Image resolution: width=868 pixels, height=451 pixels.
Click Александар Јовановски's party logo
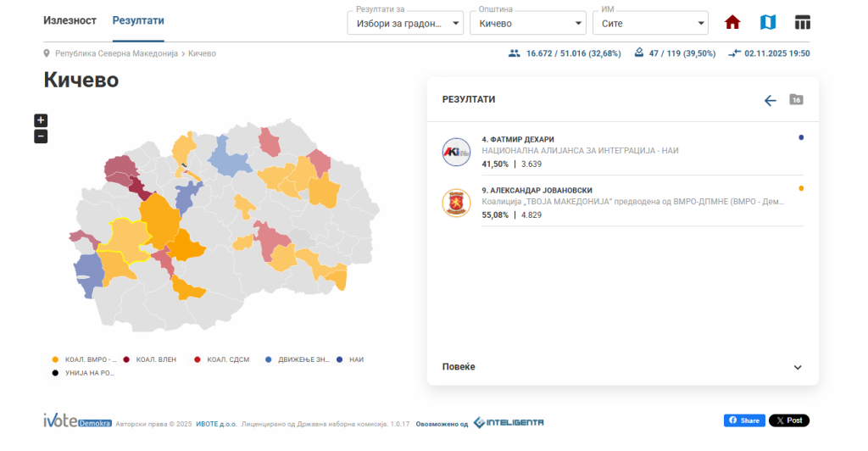point(456,203)
